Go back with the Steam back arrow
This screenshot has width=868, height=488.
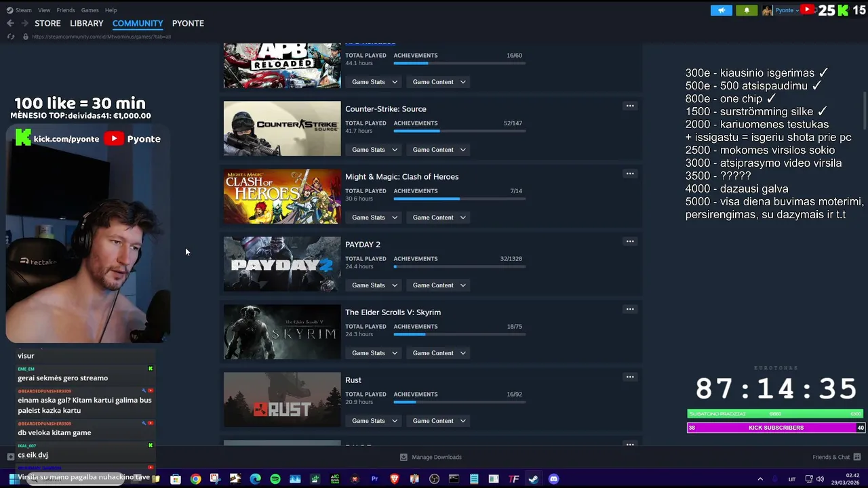(10, 23)
